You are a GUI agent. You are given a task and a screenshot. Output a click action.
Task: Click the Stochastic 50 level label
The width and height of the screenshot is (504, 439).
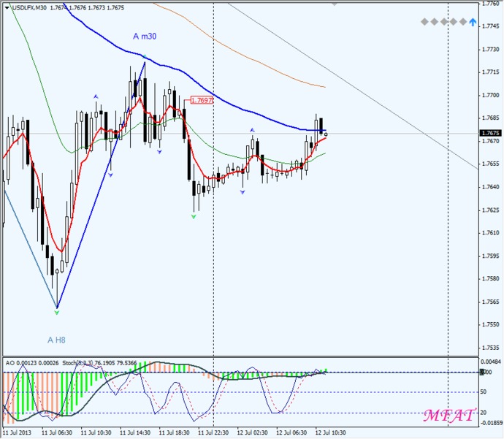[x=483, y=392]
